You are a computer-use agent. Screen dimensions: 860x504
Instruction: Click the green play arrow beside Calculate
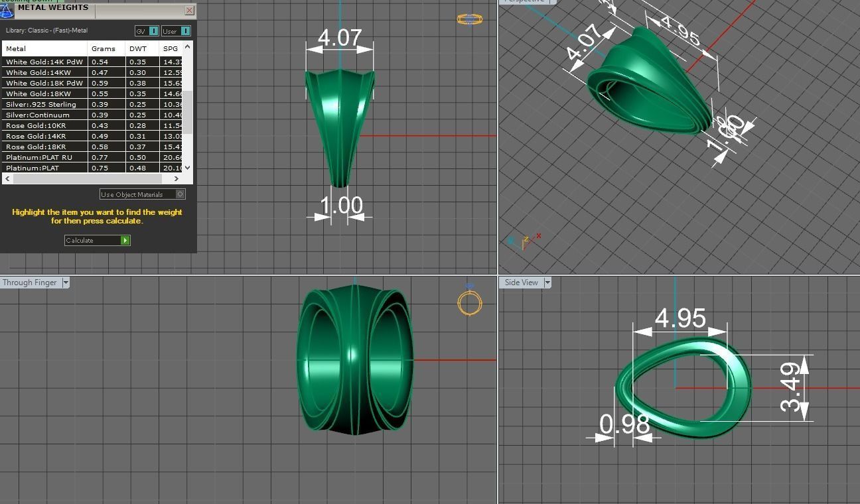pyautogui.click(x=125, y=240)
